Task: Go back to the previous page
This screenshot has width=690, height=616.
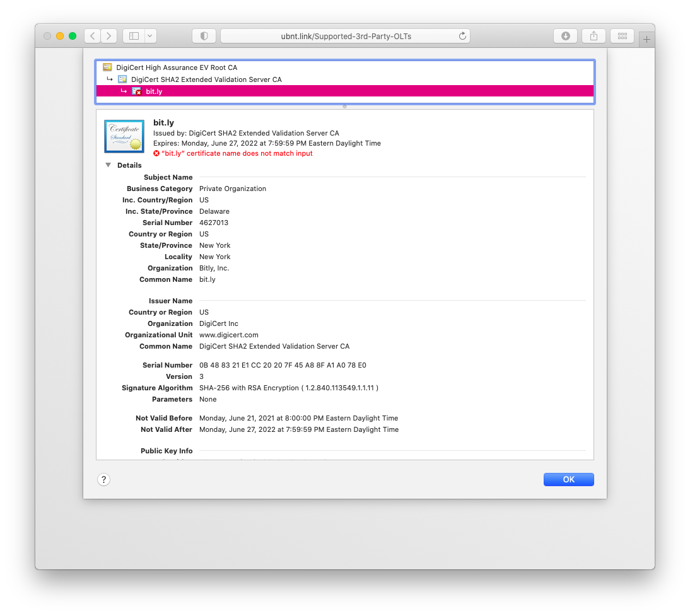Action: (x=93, y=36)
